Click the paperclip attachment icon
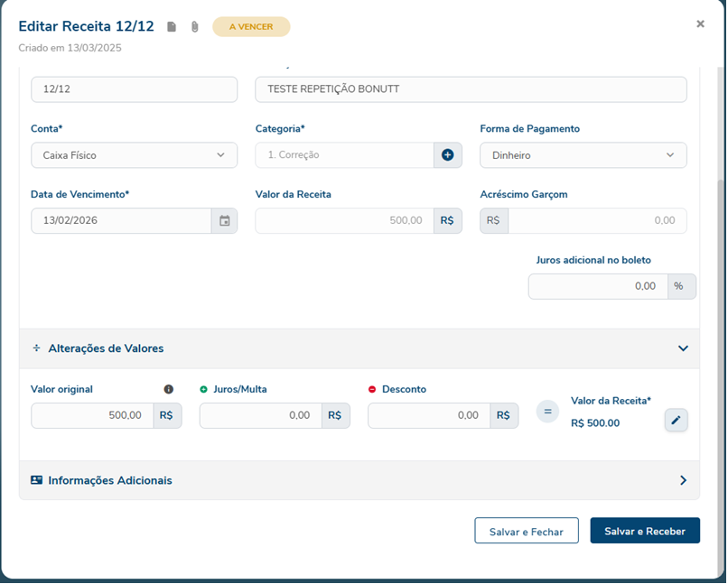 (x=194, y=27)
